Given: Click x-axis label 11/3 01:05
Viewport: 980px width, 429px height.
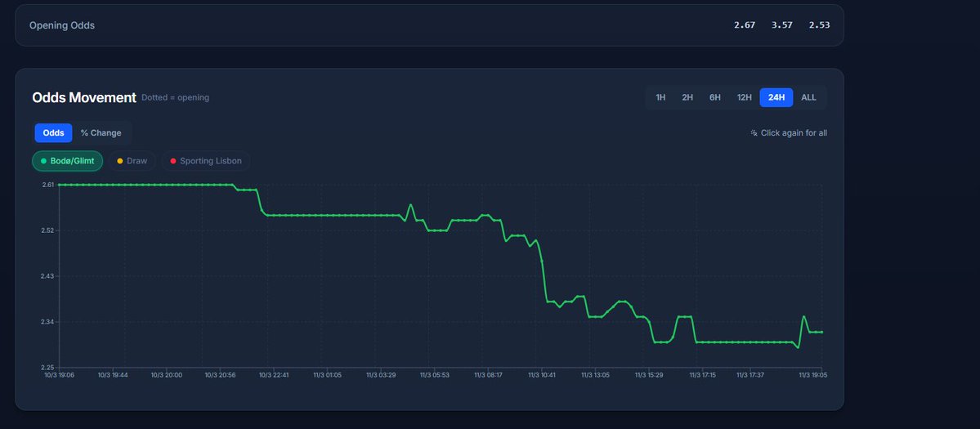Looking at the screenshot, I should click(328, 375).
